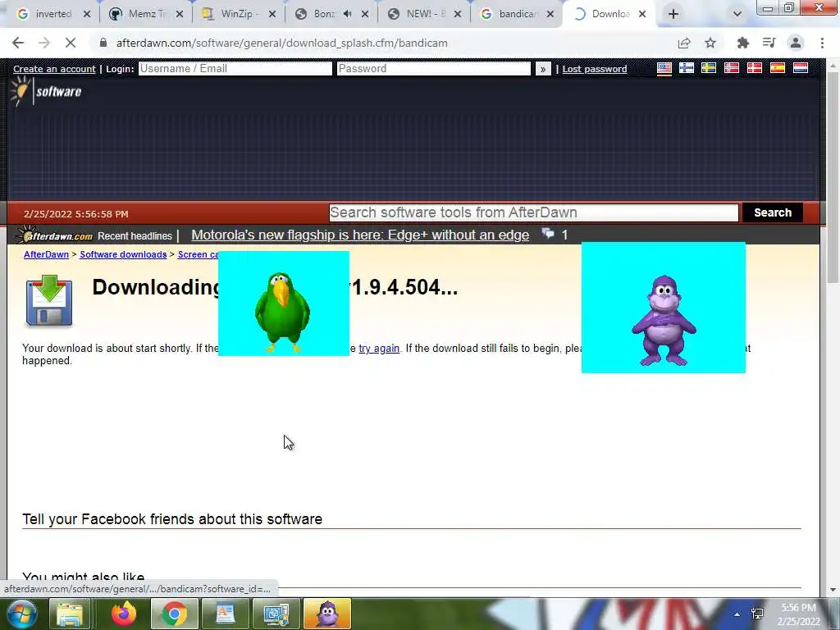Share this page via share icon

[x=684, y=43]
